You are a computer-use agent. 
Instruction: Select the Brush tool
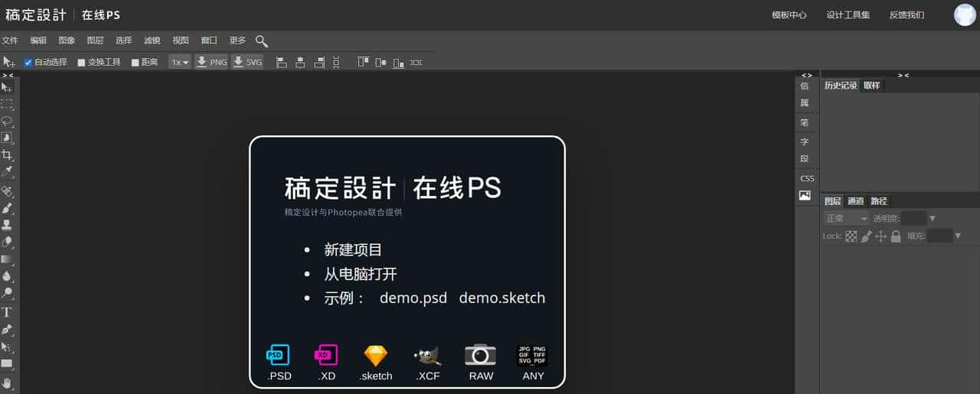8,208
